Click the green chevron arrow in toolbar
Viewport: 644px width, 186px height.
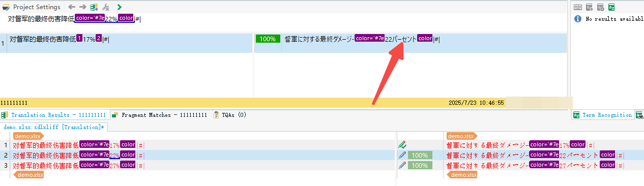coord(120,7)
